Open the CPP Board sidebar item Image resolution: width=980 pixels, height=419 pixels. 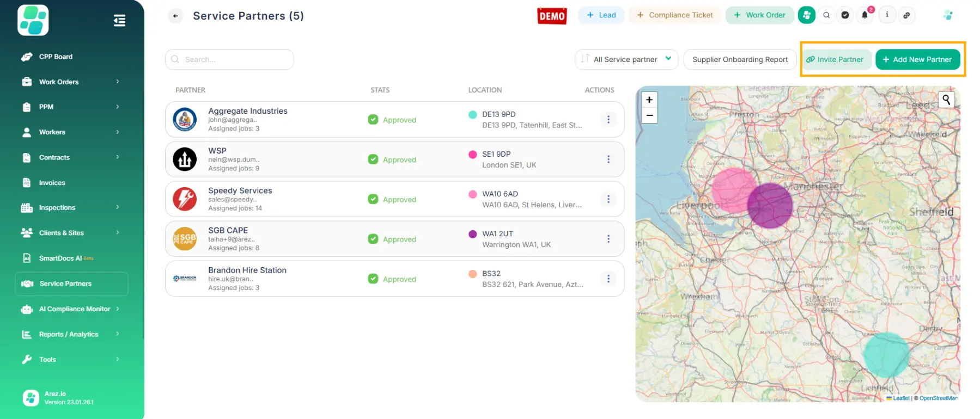(x=56, y=57)
